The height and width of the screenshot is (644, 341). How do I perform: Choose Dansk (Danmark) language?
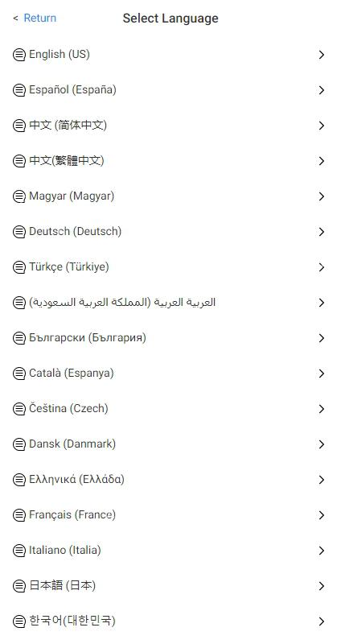click(170, 444)
